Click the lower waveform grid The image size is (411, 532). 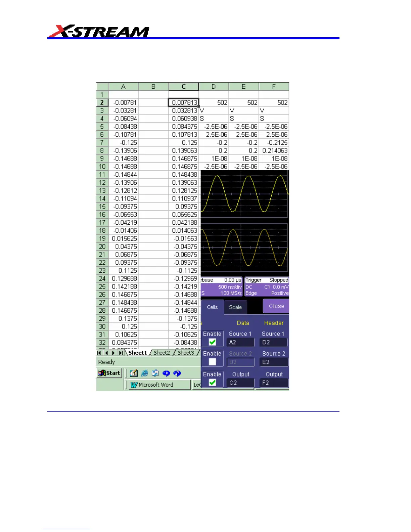244,248
